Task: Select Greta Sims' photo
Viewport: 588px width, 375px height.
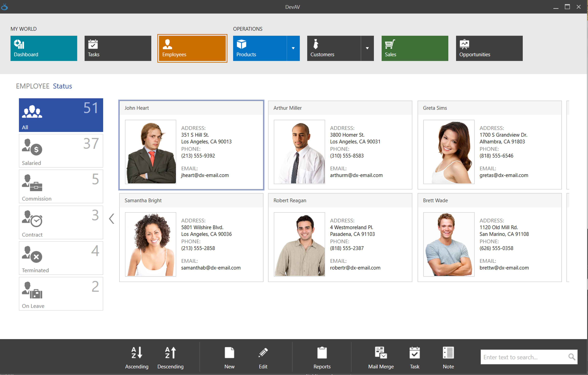Action: point(449,152)
